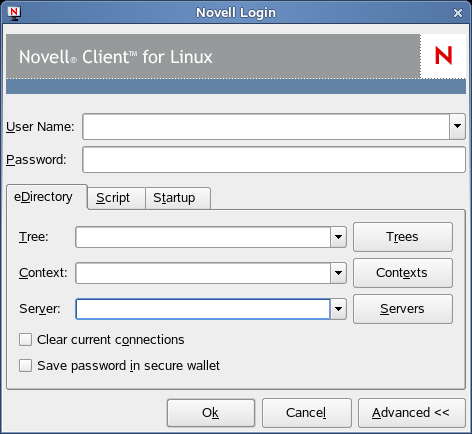The width and height of the screenshot is (472, 434).
Task: Click the Novell window icon in the title bar
Action: 14,13
